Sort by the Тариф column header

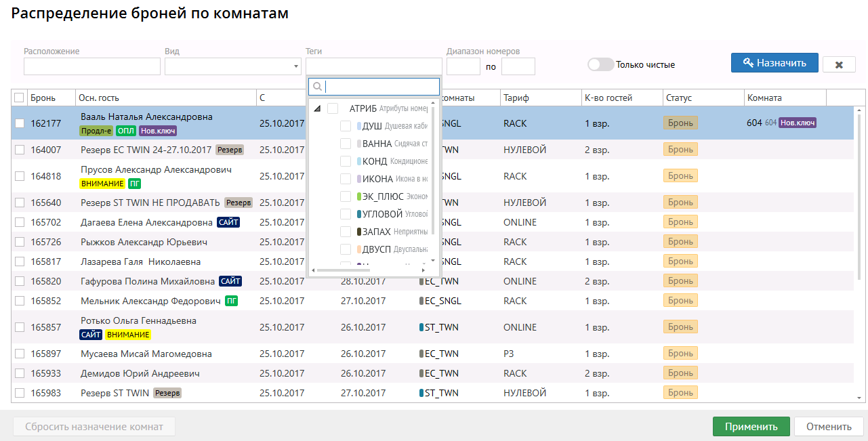pyautogui.click(x=540, y=98)
